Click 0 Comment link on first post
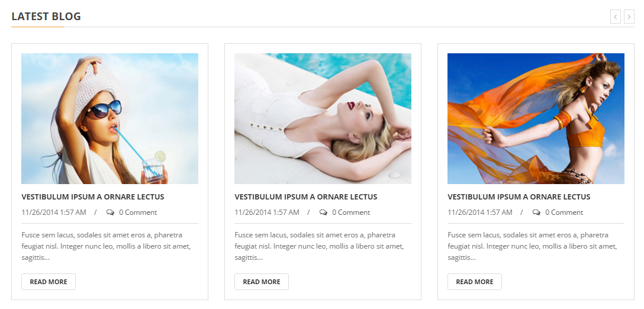 click(x=138, y=213)
